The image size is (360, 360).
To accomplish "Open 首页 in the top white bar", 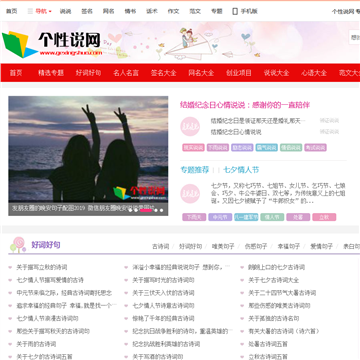I will pyautogui.click(x=12, y=11).
